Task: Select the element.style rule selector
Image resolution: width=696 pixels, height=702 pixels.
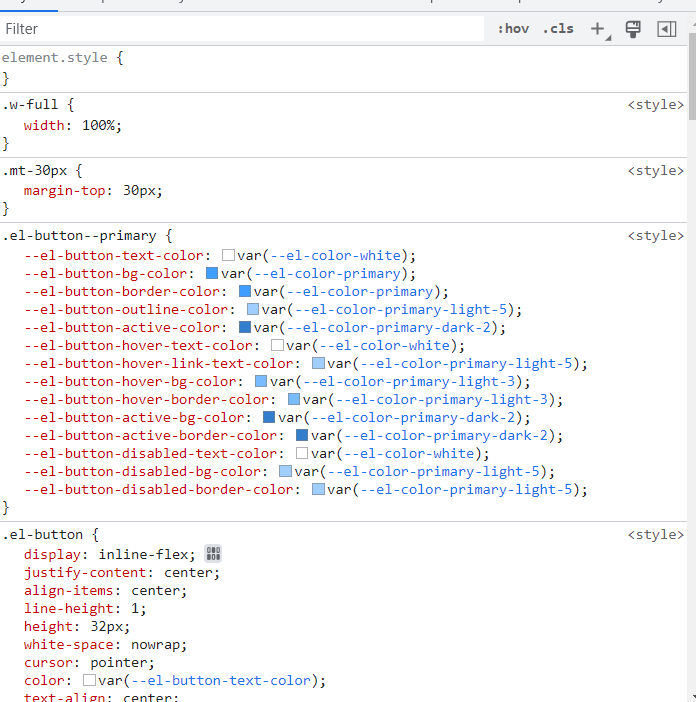Action: [55, 58]
